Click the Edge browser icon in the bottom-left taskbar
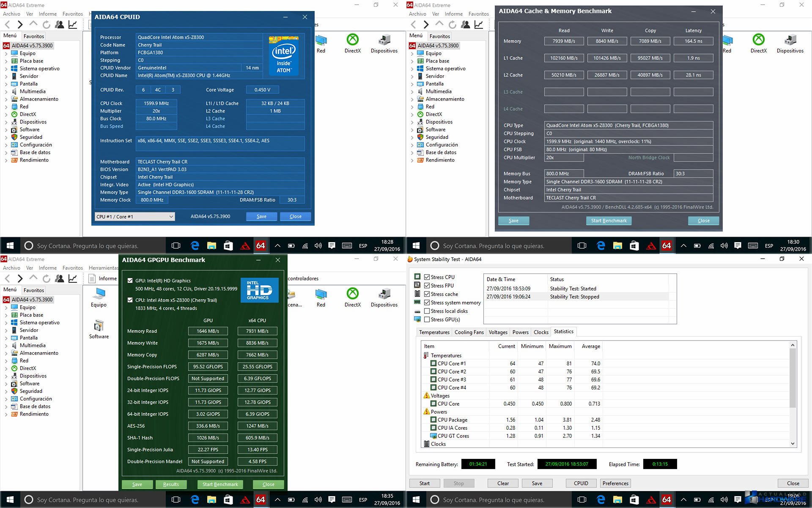Viewport: 812px width, 508px height. (x=195, y=500)
